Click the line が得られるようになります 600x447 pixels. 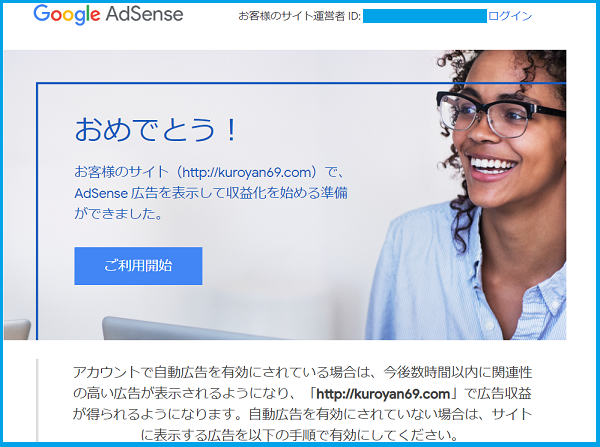point(302,414)
